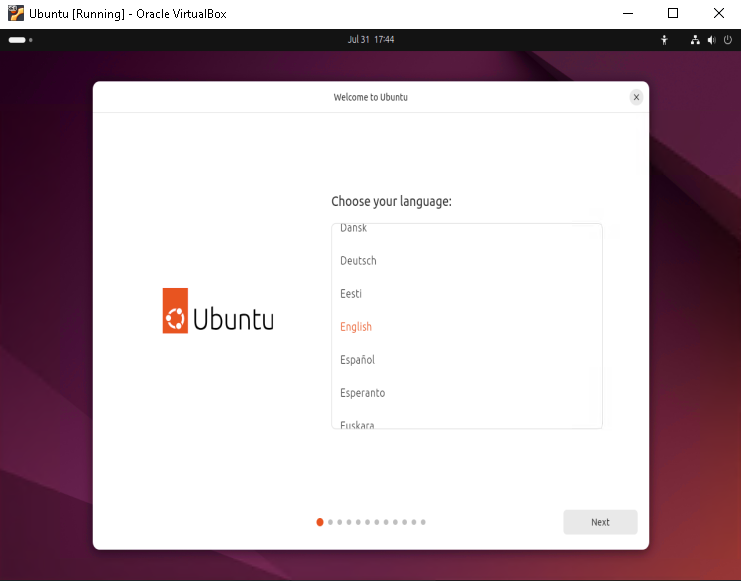The width and height of the screenshot is (741, 581).
Task: Click the VirtualBox app icon in the title bar
Action: 16,13
